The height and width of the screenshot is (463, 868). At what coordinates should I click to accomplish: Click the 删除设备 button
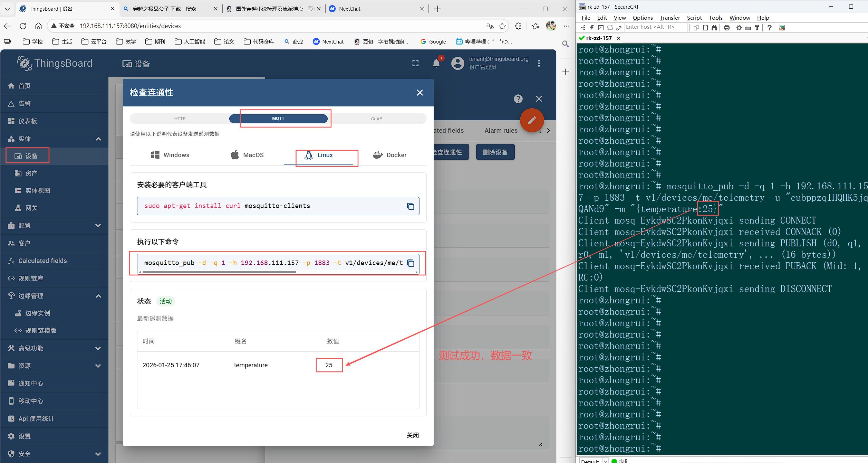[x=495, y=152]
